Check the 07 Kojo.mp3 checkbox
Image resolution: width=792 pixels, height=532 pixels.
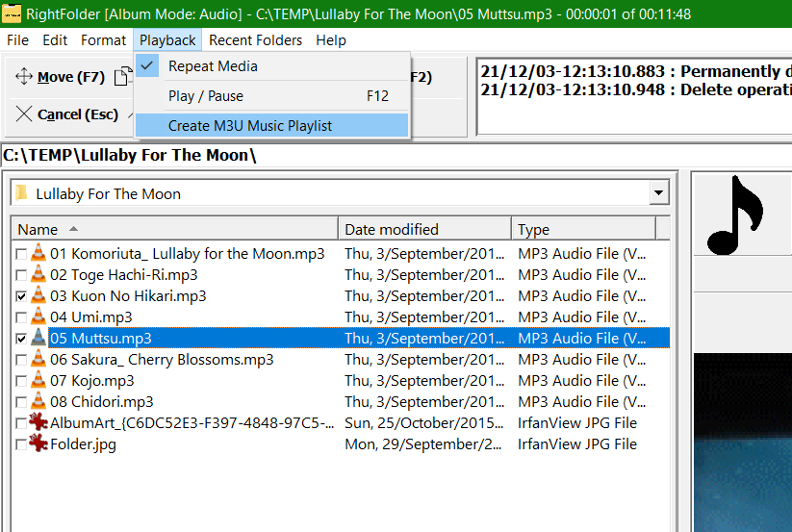(21, 381)
